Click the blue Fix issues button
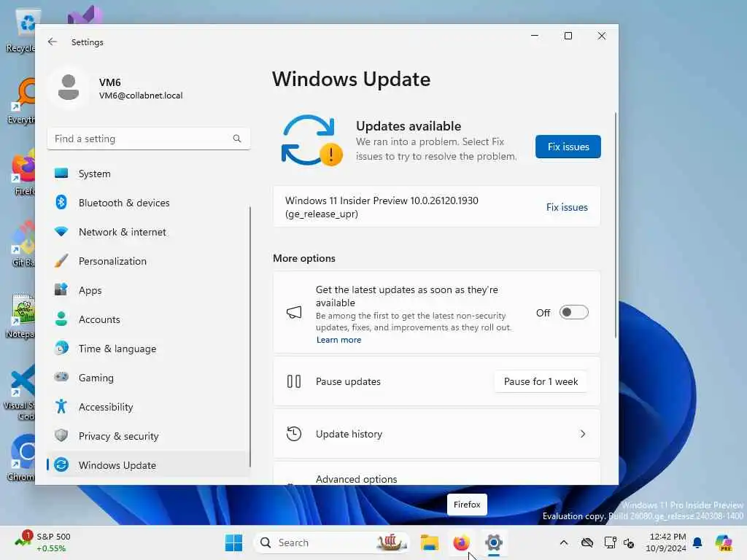Viewport: 747px width, 560px height. (x=568, y=147)
